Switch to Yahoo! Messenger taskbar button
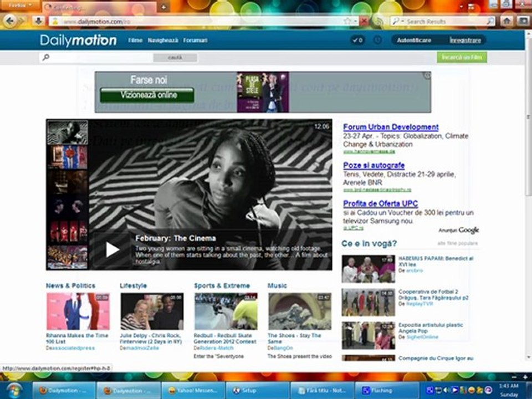Viewport: 532px width, 399px height. click(193, 391)
